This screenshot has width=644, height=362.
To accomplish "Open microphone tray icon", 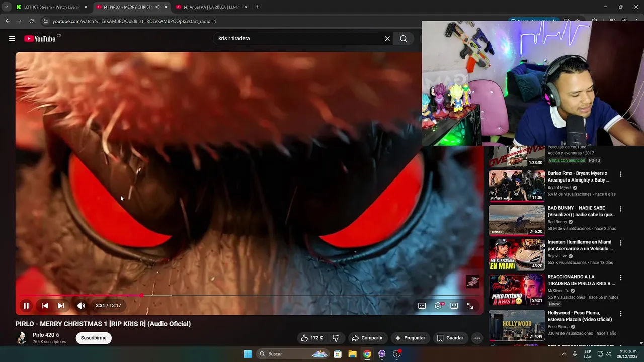I will click(575, 354).
